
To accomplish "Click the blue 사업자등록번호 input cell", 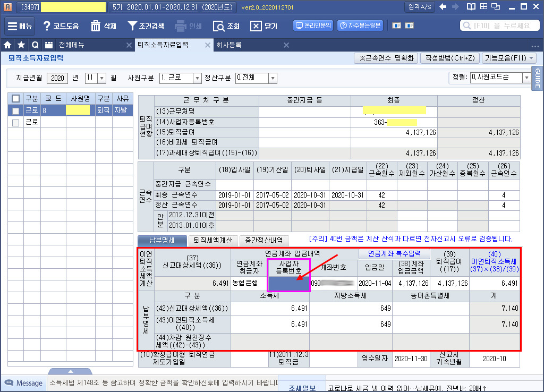I will click(x=288, y=283).
